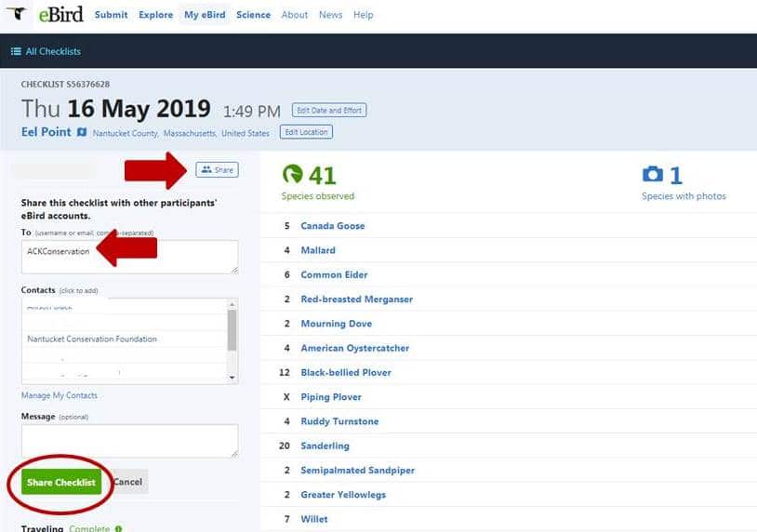Select Nantucket Conservation Foundation contact
The image size is (757, 532).
coord(92,339)
